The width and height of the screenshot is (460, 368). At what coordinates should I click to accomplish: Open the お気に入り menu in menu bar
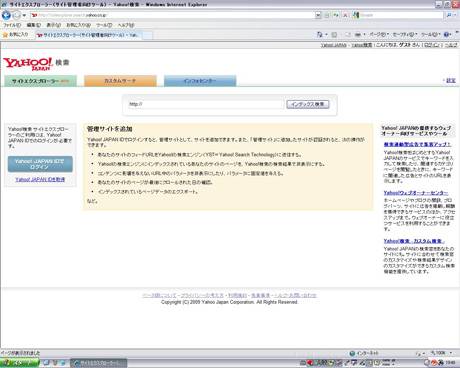78,25
